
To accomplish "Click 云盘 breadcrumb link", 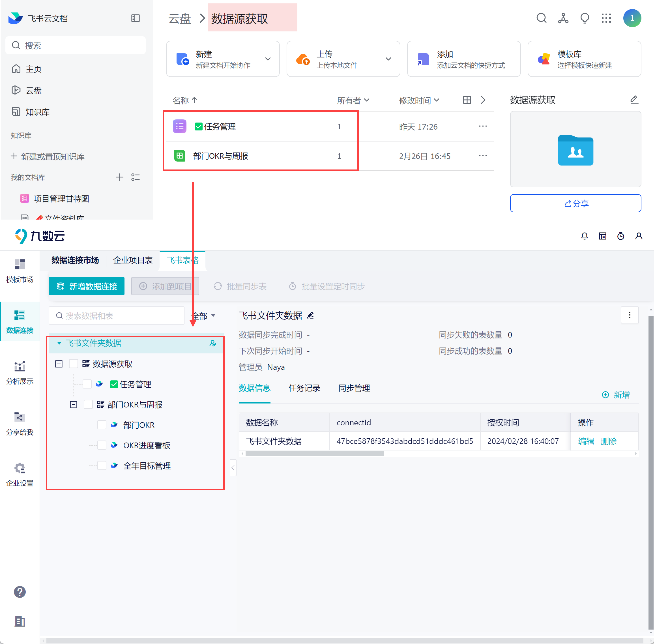I will (180, 19).
